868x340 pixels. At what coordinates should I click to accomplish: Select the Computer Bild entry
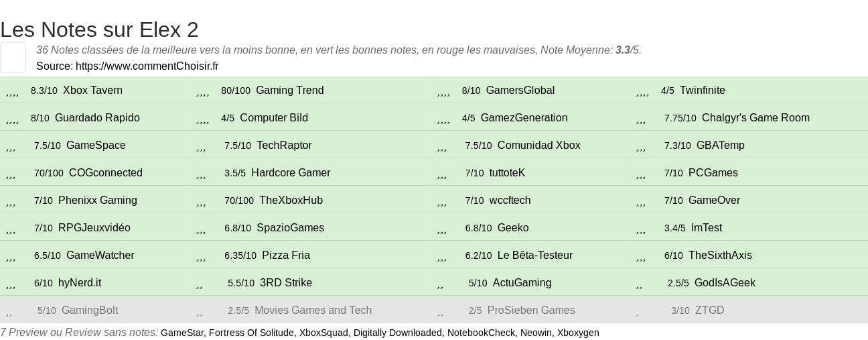coord(273,118)
